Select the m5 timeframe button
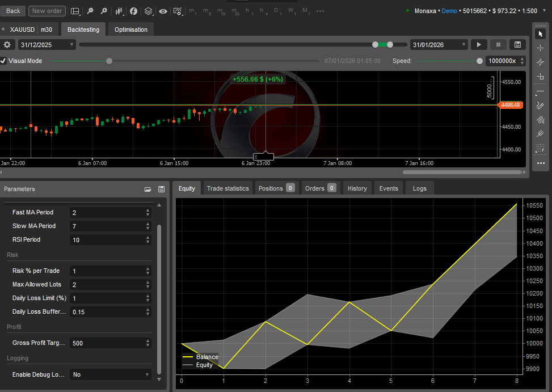Image resolution: width=552 pixels, height=392 pixels. point(207,11)
